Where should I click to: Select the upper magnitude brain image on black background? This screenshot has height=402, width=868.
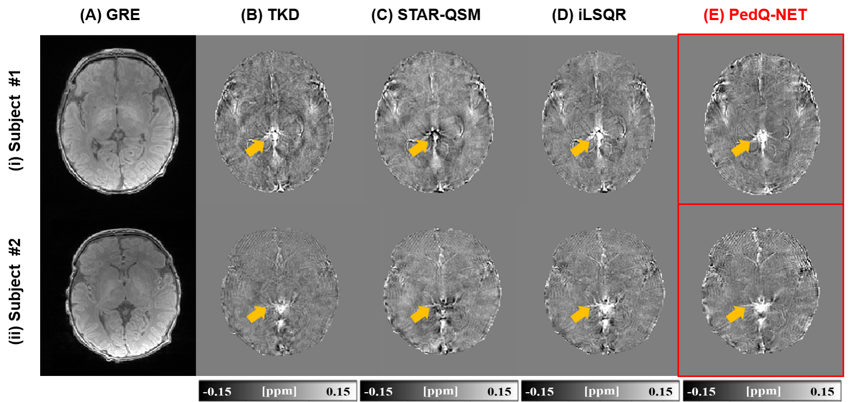tap(118, 120)
